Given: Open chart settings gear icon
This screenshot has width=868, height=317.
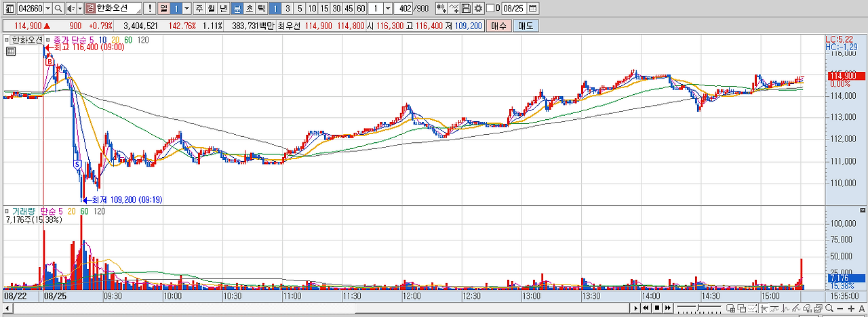Looking at the screenshot, I should tap(478, 8).
